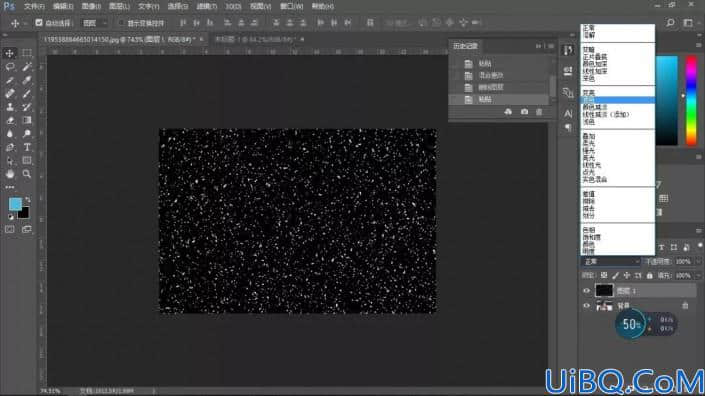705x396 pixels.
Task: Choose 滤色 blend mode in list
Action: tap(617, 100)
